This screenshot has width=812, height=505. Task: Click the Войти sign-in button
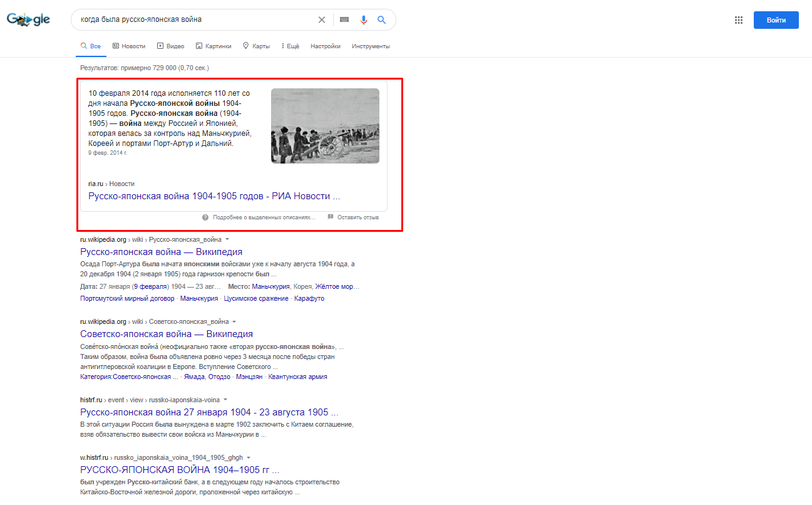[x=776, y=20]
